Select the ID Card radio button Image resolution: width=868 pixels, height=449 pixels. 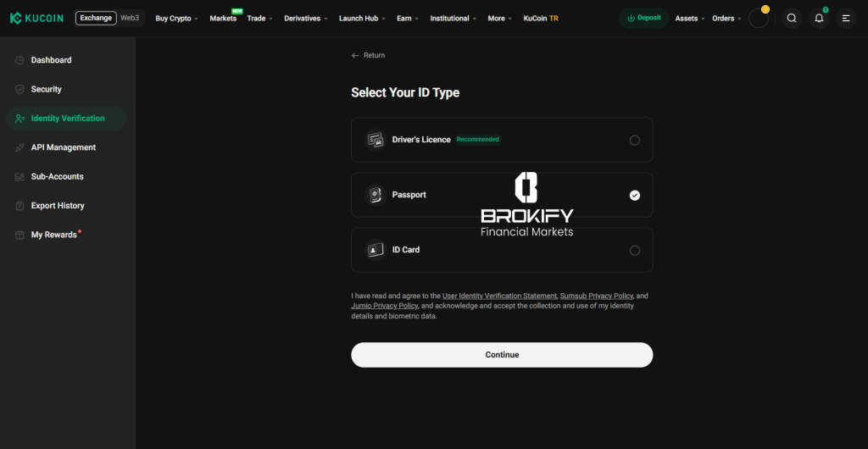(x=634, y=251)
